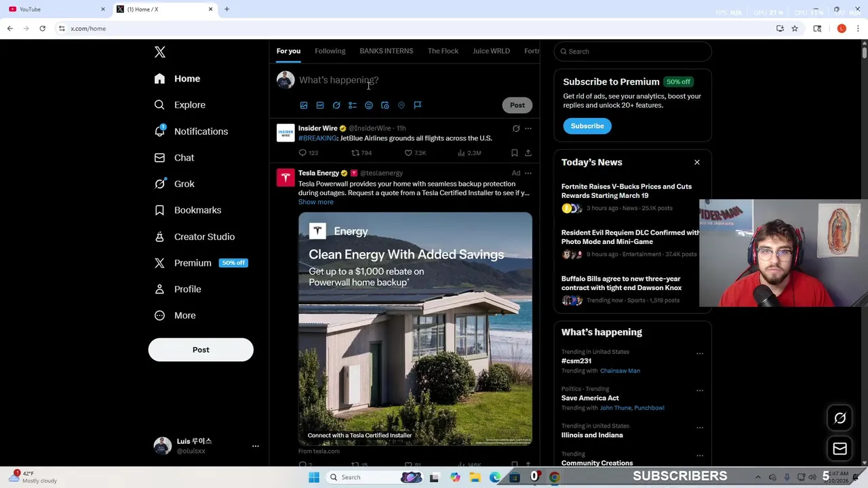Open more options on Tesla Energy ad
Screen dimensions: 868x488
click(x=528, y=173)
